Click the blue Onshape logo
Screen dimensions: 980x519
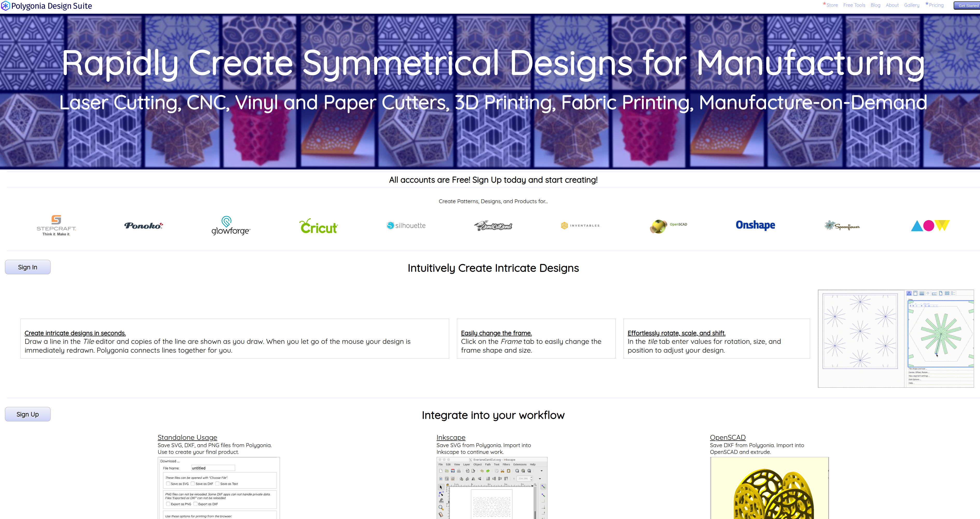pos(755,225)
